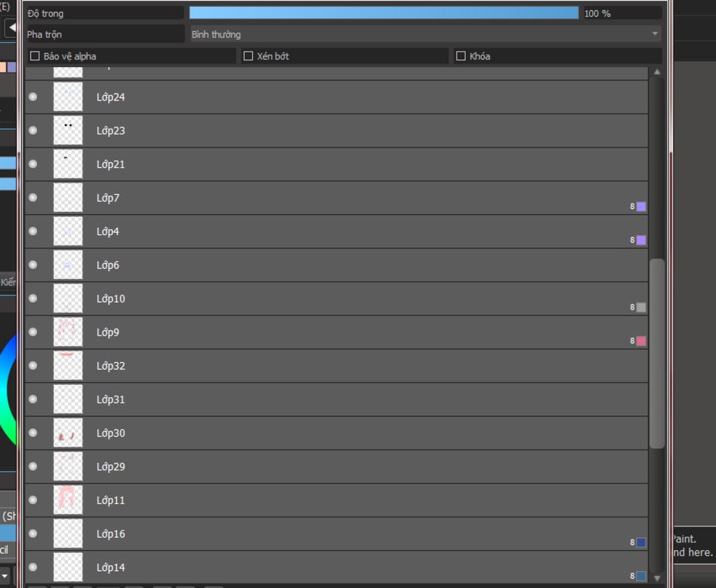The width and height of the screenshot is (716, 588).
Task: Select layer thumbnail of Lớp9
Action: pyautogui.click(x=68, y=332)
